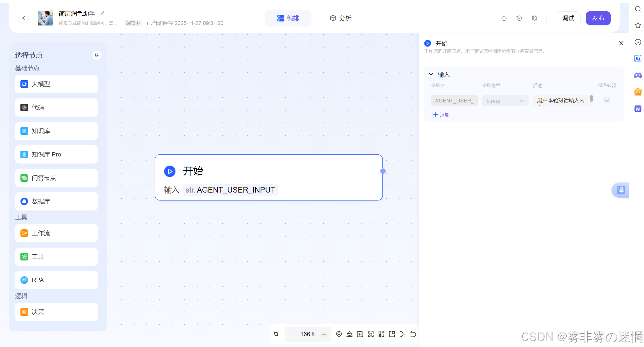Viewport: 644px width, 347px height.
Task: Click the undo arrow in canvas toolbar
Action: pyautogui.click(x=413, y=334)
